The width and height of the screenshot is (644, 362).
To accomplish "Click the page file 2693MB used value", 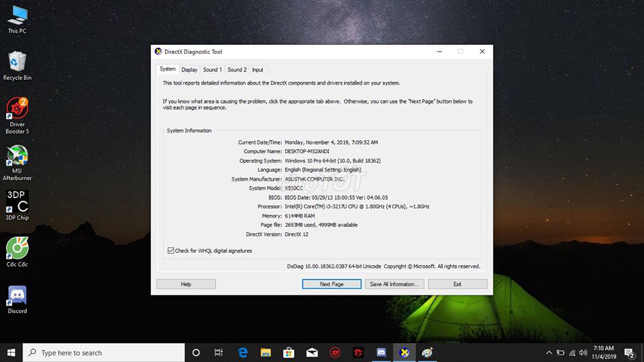I will [x=321, y=225].
